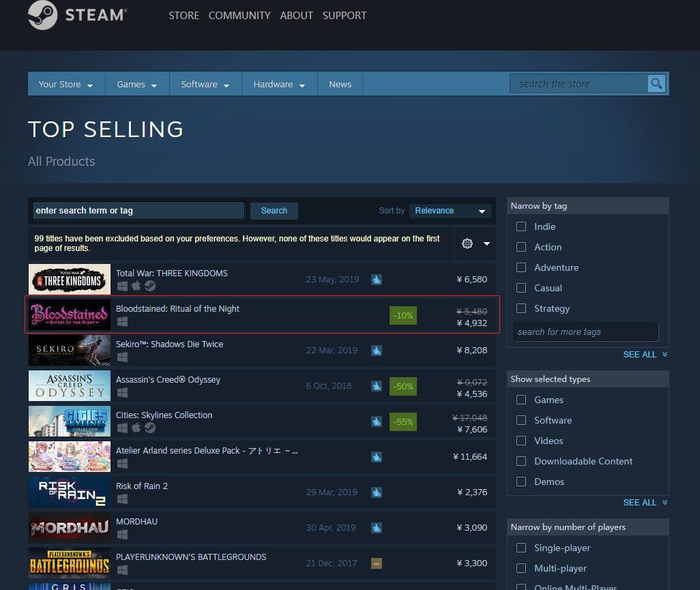Click Windows icon under MORDHAU
Viewport: 700px width, 590px height.
tap(122, 534)
